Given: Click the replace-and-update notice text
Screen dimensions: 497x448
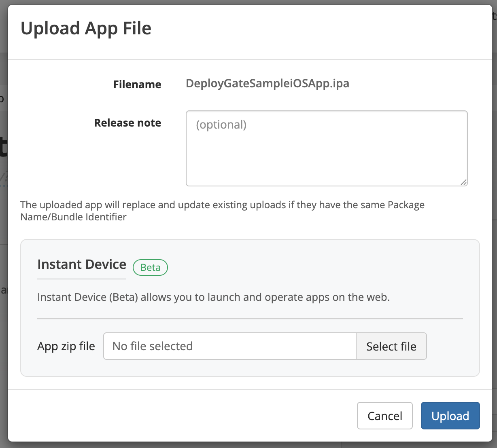Looking at the screenshot, I should click(x=222, y=211).
